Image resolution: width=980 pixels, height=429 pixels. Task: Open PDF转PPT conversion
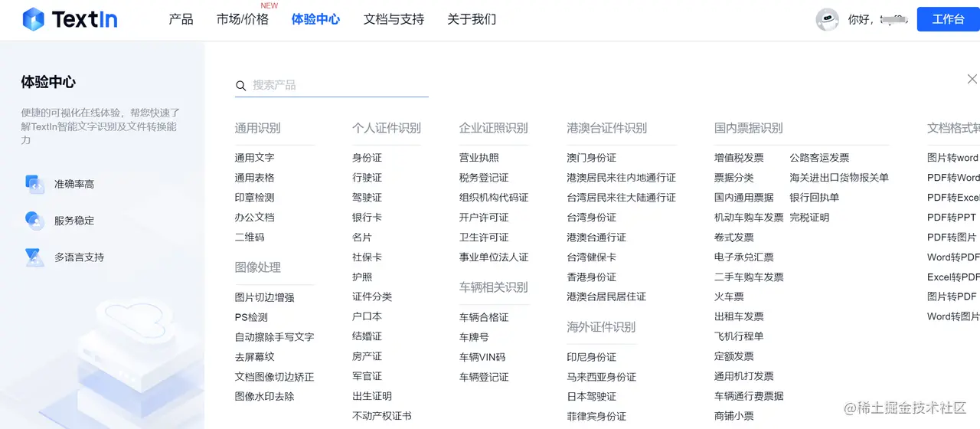click(x=952, y=218)
